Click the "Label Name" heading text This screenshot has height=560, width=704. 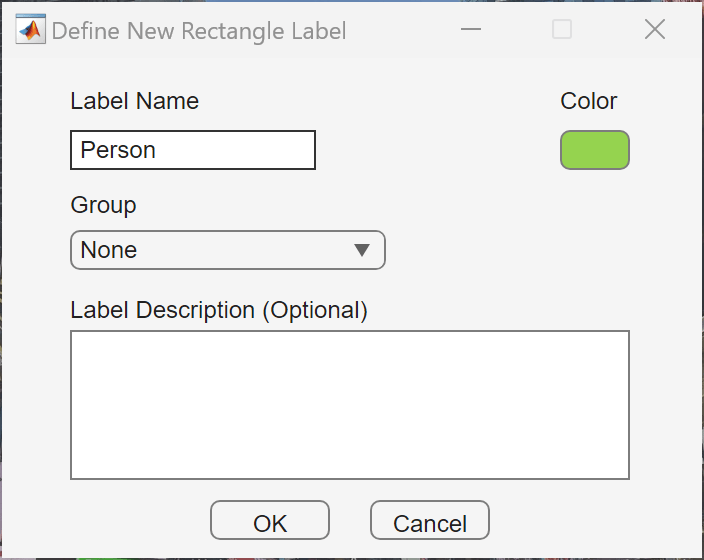[134, 101]
